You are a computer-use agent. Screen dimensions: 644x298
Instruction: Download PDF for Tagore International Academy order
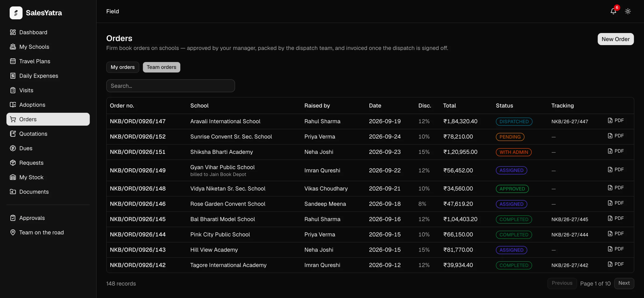[x=616, y=264]
